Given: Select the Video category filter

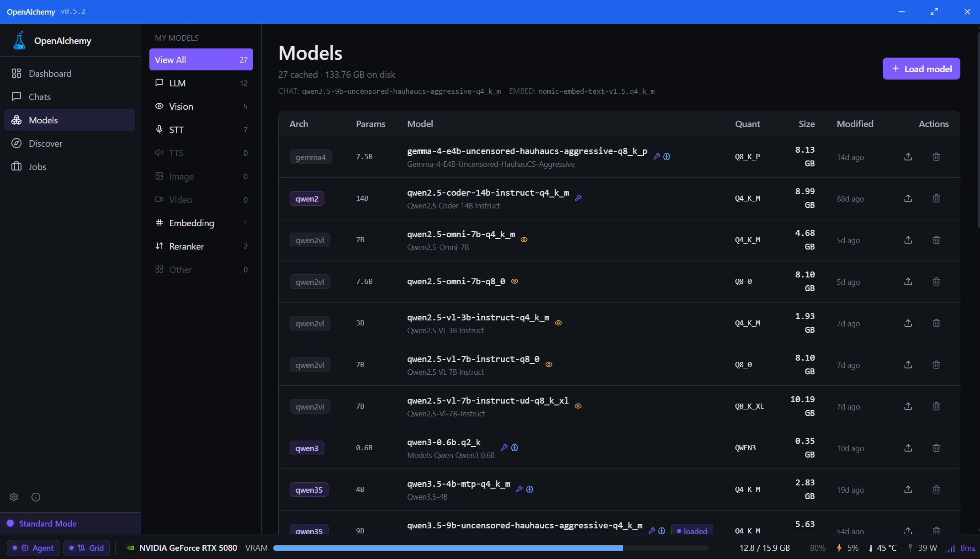Looking at the screenshot, I should 201,200.
